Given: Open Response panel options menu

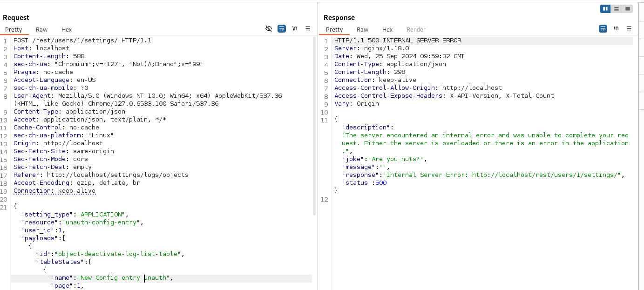Looking at the screenshot, I should pos(629,28).
